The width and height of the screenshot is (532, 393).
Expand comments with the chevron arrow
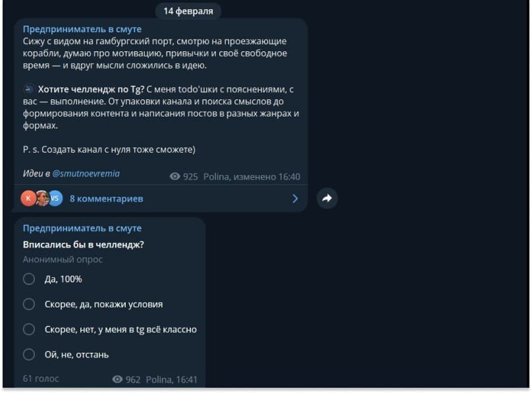coord(295,199)
